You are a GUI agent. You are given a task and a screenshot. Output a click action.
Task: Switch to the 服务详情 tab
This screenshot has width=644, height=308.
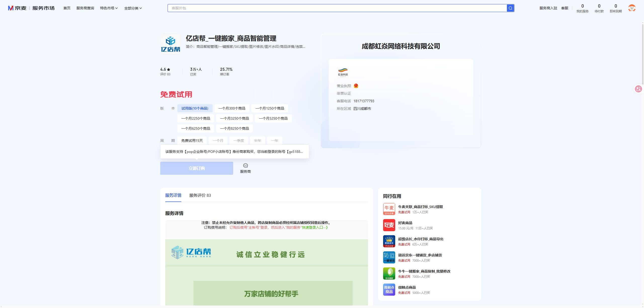[173, 195]
